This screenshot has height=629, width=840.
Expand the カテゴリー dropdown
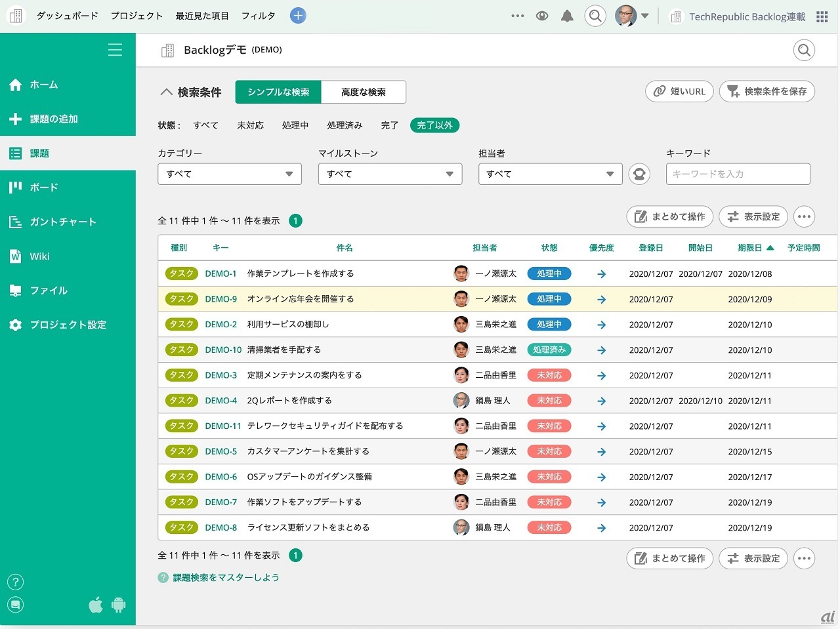(230, 174)
